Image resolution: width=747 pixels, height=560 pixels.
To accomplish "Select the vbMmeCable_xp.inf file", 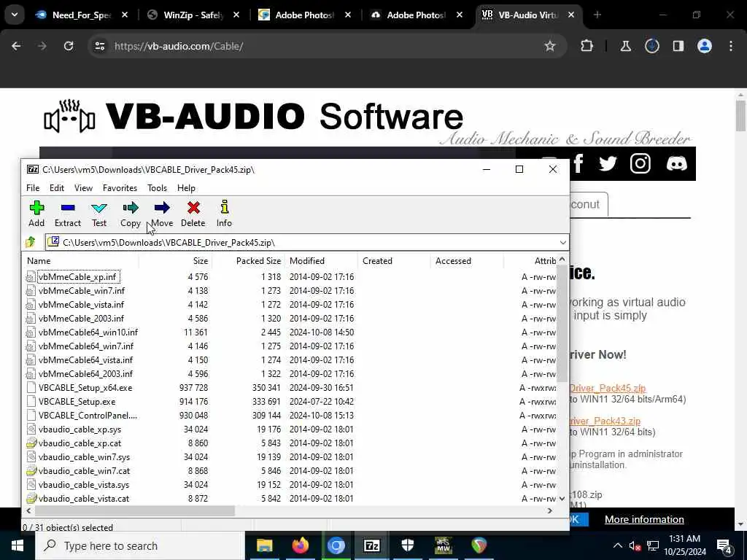I will [77, 276].
